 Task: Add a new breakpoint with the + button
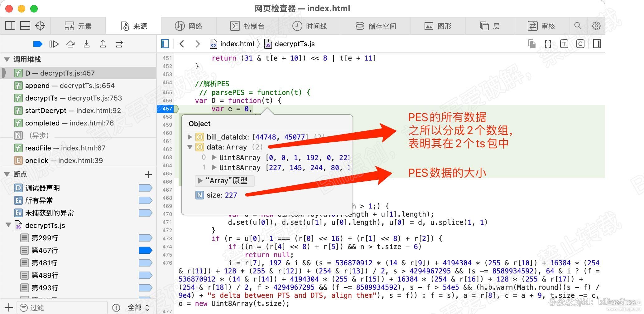pyautogui.click(x=148, y=174)
